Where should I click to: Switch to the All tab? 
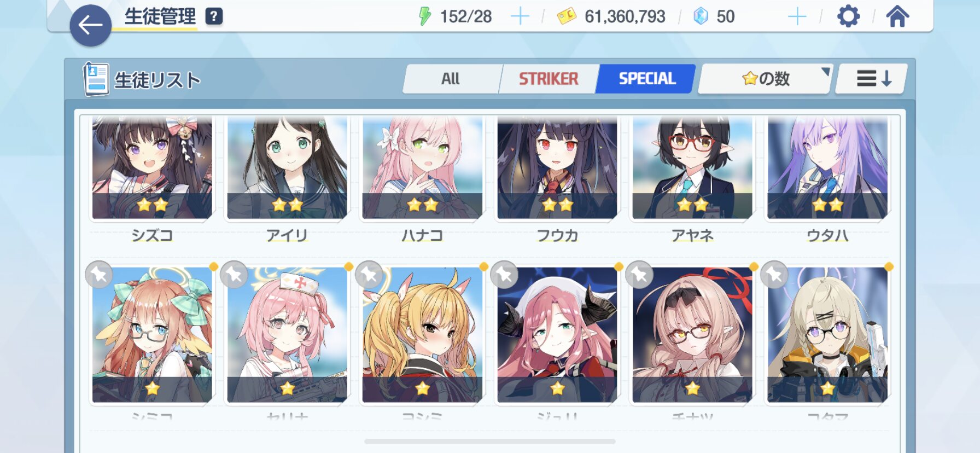click(451, 79)
